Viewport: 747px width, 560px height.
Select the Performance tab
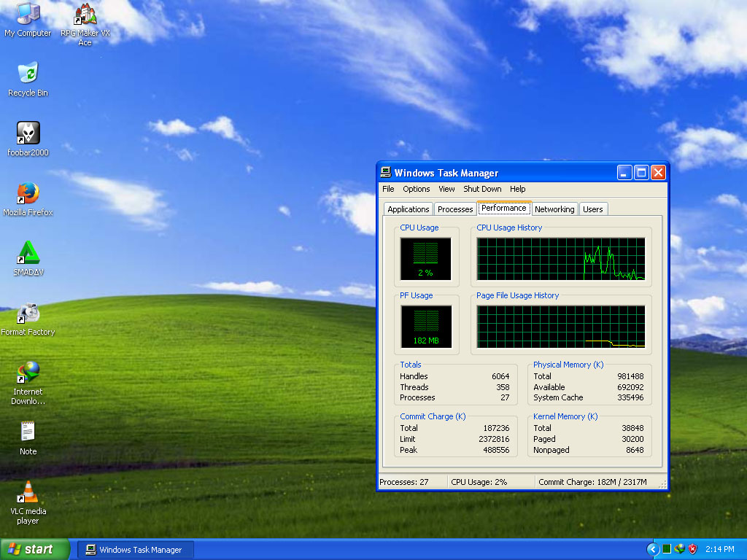point(504,208)
